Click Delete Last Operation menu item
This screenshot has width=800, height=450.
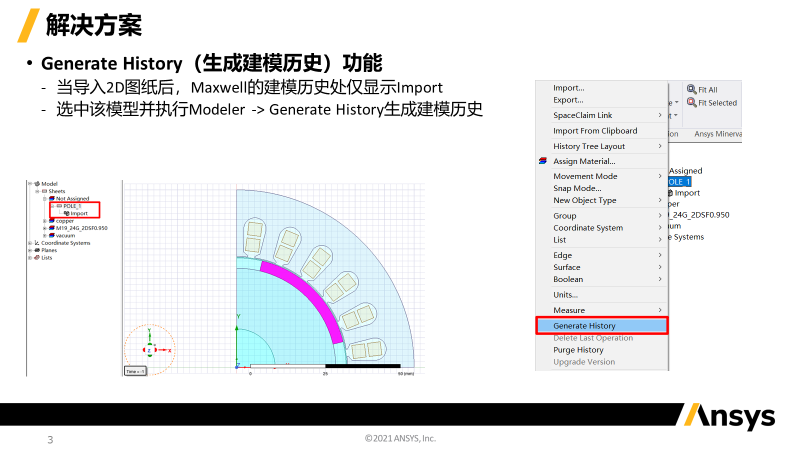coord(593,338)
